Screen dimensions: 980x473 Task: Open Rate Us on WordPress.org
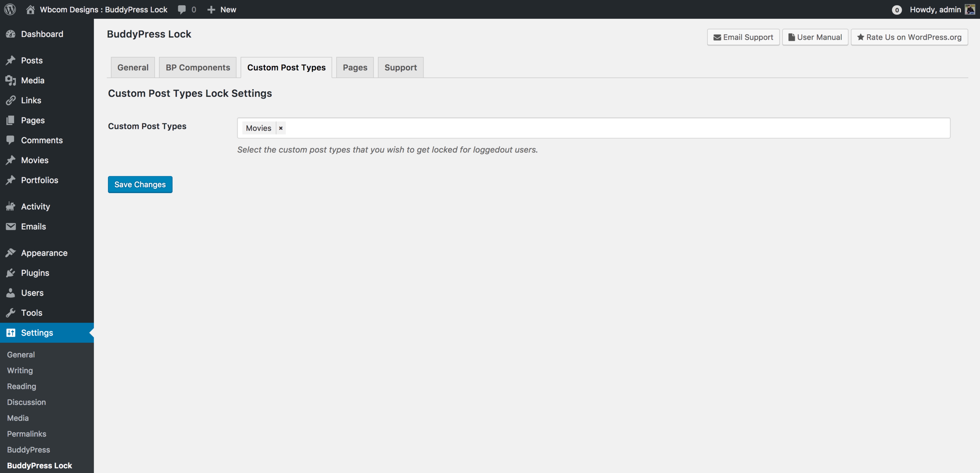909,37
